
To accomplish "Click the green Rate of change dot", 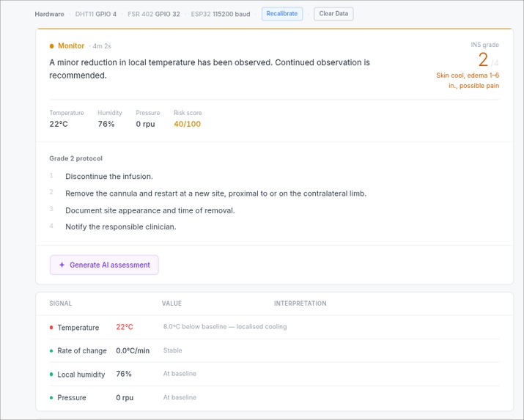I will 51,351.
